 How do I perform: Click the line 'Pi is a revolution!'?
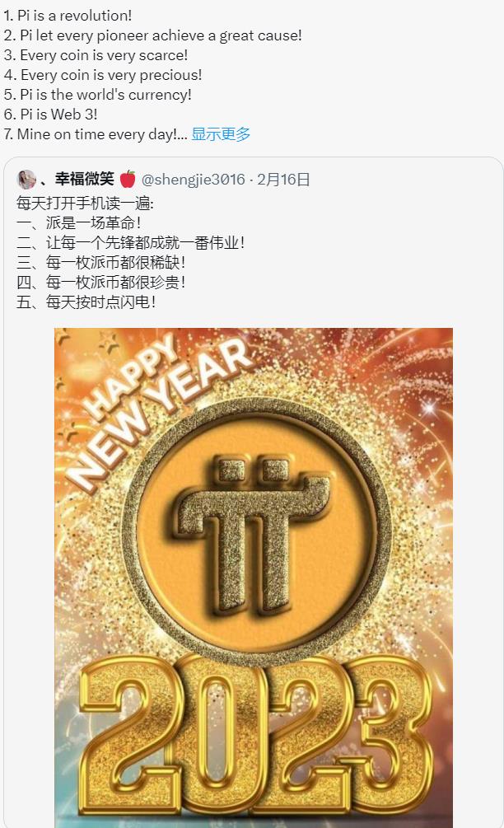(68, 16)
